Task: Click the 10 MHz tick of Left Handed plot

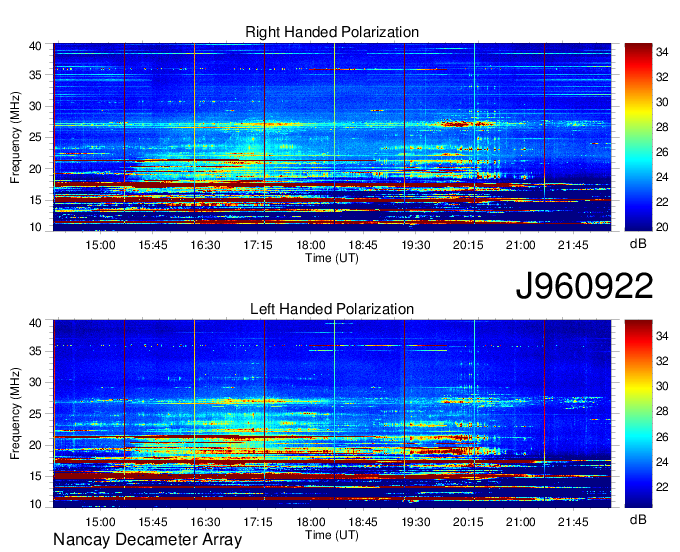Action: [35, 504]
